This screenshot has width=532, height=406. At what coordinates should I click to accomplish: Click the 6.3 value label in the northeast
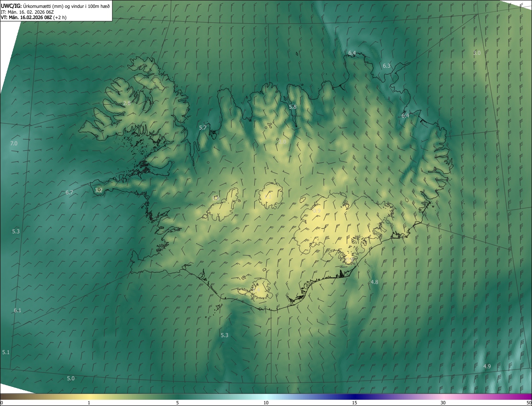pyautogui.click(x=387, y=66)
